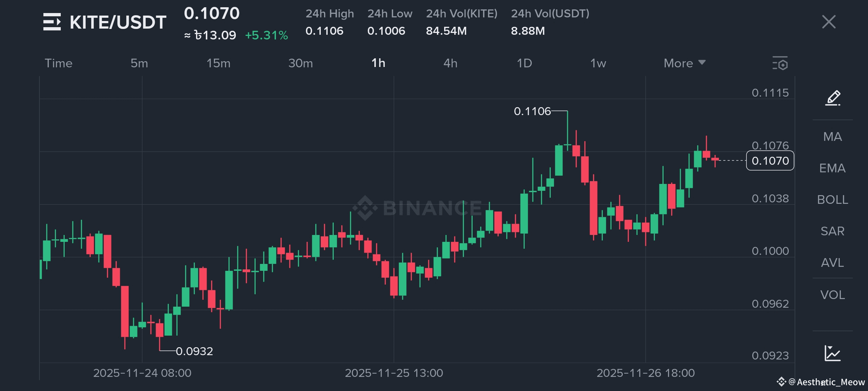The width and height of the screenshot is (868, 391).
Task: Open the pair list menu icon
Action: pyautogui.click(x=52, y=22)
